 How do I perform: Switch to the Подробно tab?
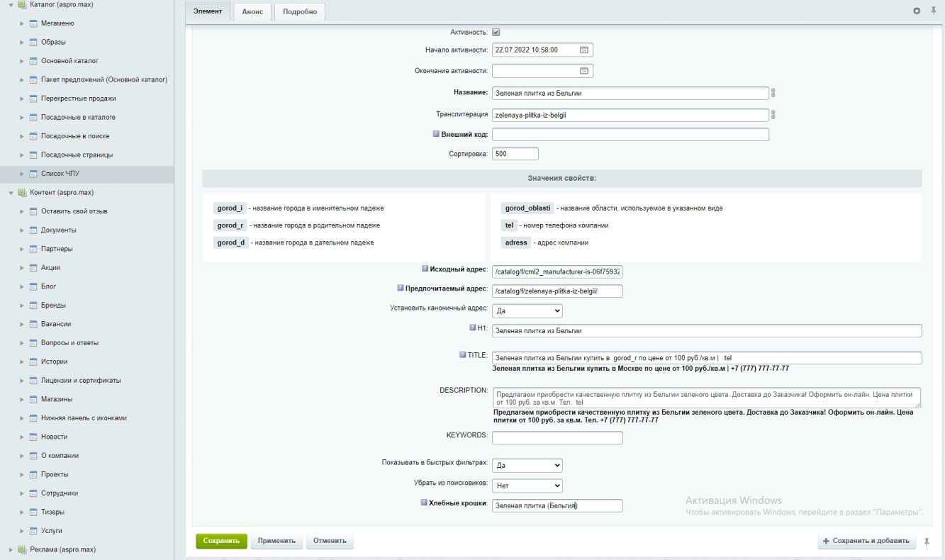[299, 11]
